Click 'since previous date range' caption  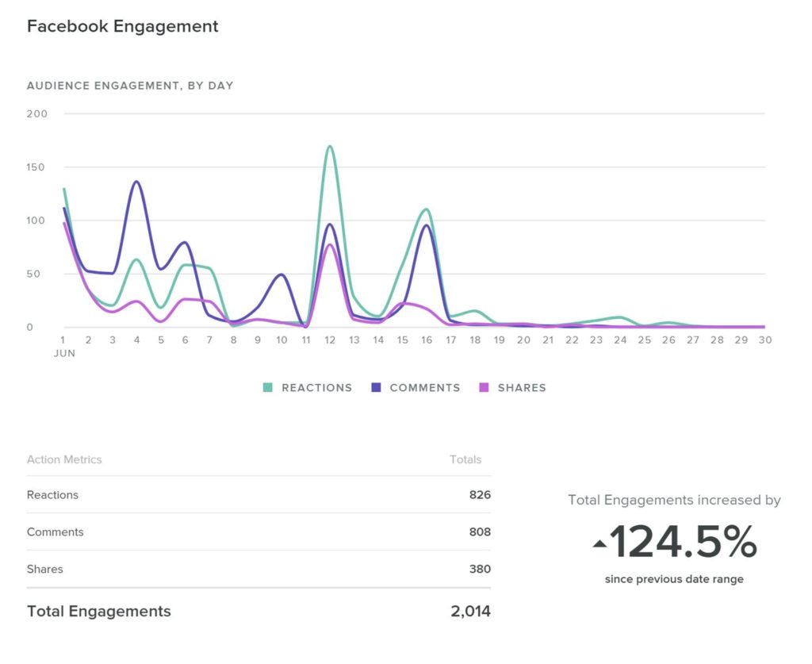(674, 579)
